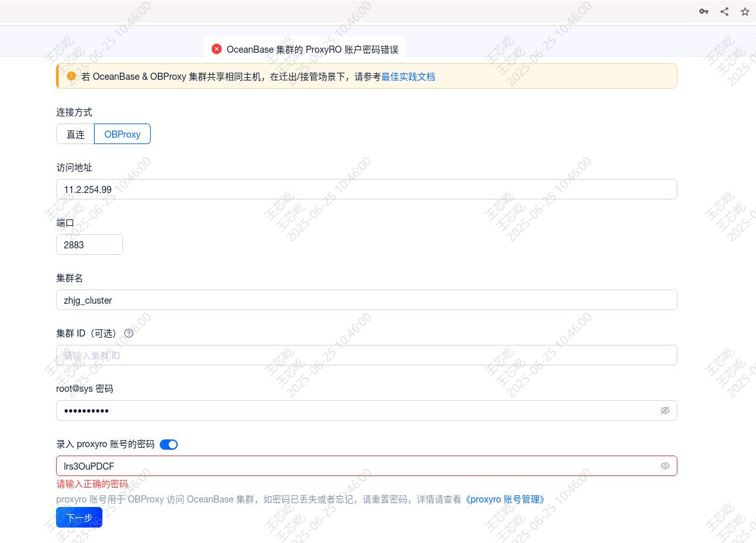Focus the 访问地址 field with 11.2.254.99
Image resolution: width=756 pixels, height=543 pixels.
[366, 189]
